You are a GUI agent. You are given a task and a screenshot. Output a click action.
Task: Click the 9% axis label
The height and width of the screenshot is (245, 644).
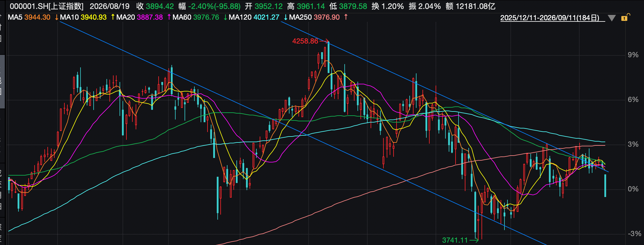(x=633, y=55)
